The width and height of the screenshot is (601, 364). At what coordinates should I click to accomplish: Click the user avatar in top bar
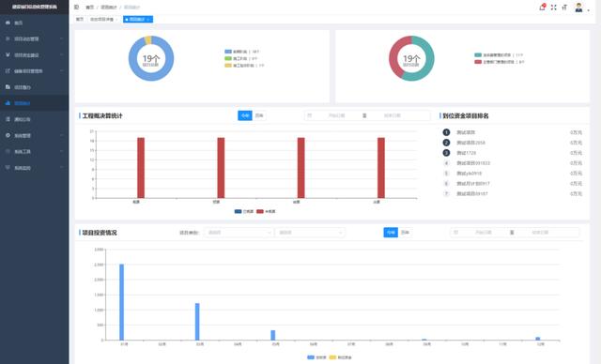pos(578,8)
